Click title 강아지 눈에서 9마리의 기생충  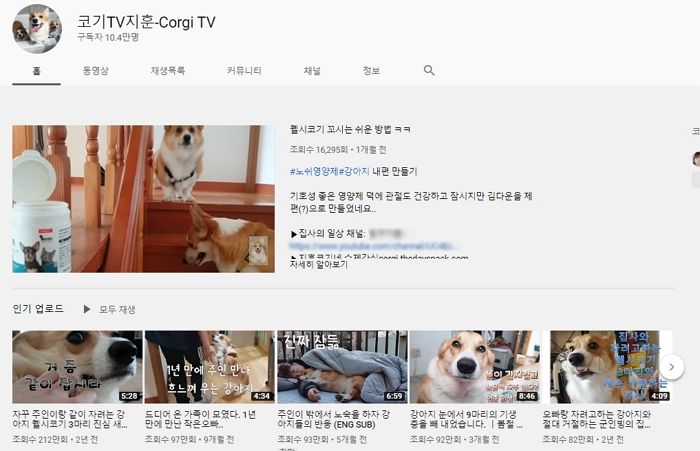tap(466, 419)
